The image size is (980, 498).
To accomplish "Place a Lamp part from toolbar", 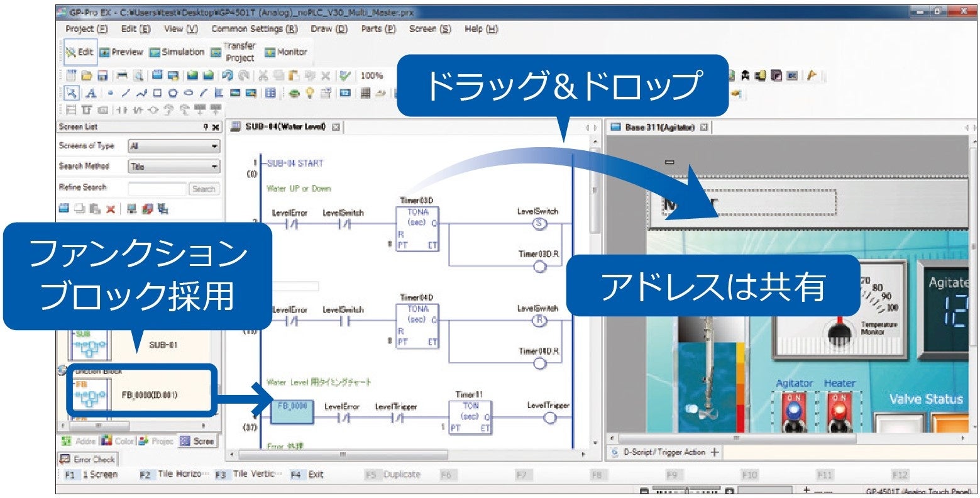I will [309, 93].
